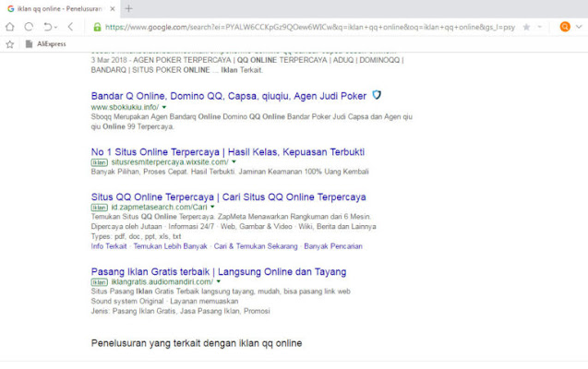Viewport: 588px width, 369px height.
Task: Open the 'Banyak Pencarian' sitelink
Action: (333, 246)
